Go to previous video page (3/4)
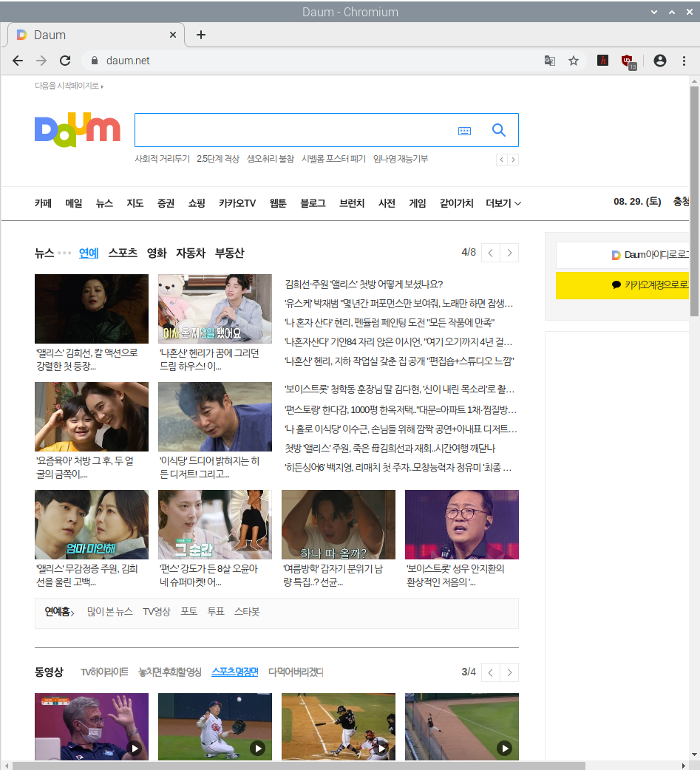This screenshot has width=700, height=770. (491, 672)
